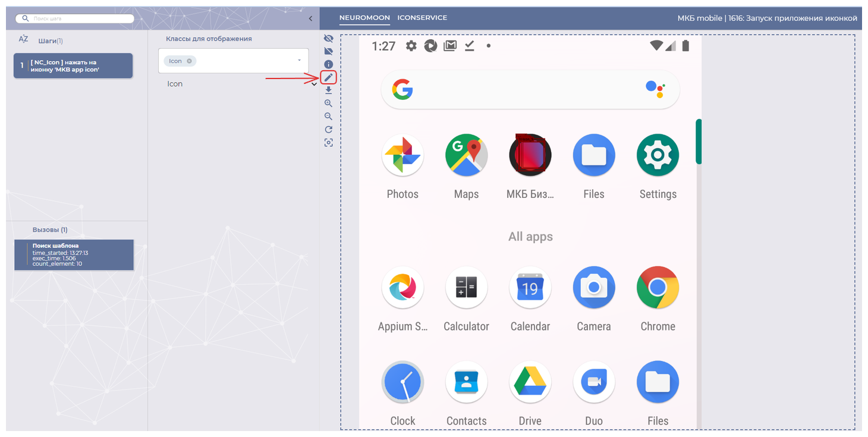Open the classes to display dropdown
The image size is (868, 437).
234,61
